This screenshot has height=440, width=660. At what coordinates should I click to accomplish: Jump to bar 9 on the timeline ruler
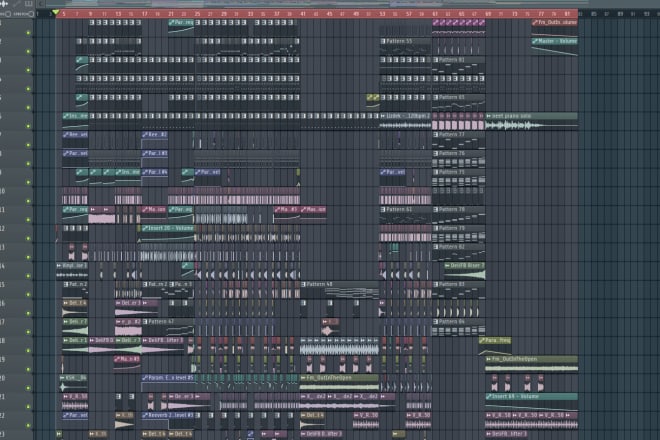[x=90, y=14]
